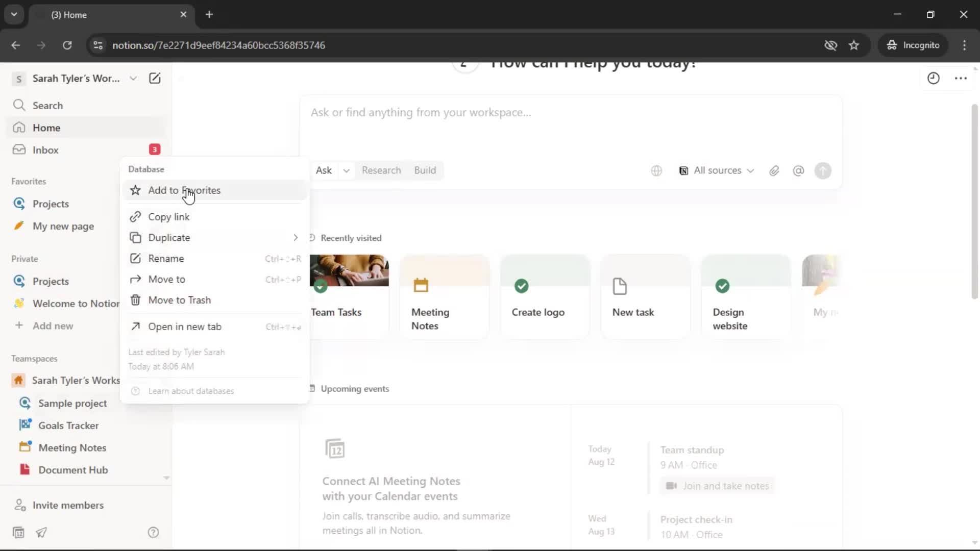The image size is (980, 551).
Task: Click the address bar URL
Action: [x=218, y=45]
